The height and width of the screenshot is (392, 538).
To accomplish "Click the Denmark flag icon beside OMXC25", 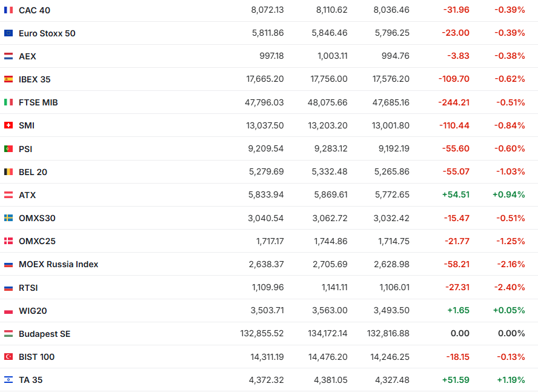I will [x=8, y=241].
